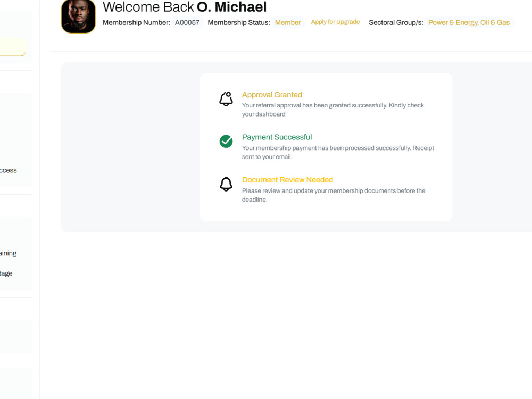This screenshot has width=532, height=399.
Task: Open the Payment Successful notification title
Action: (277, 137)
